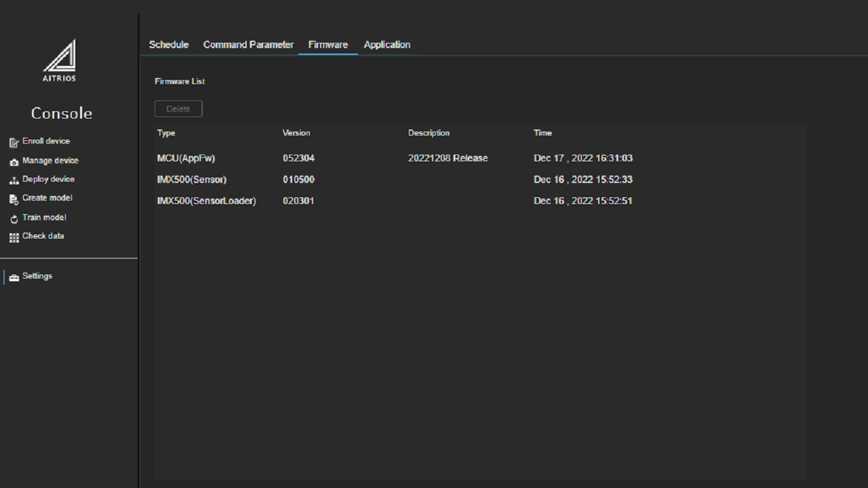Select the IMX500(SensorLoader) firmware row
Image resolution: width=868 pixels, height=488 pixels.
click(x=480, y=201)
